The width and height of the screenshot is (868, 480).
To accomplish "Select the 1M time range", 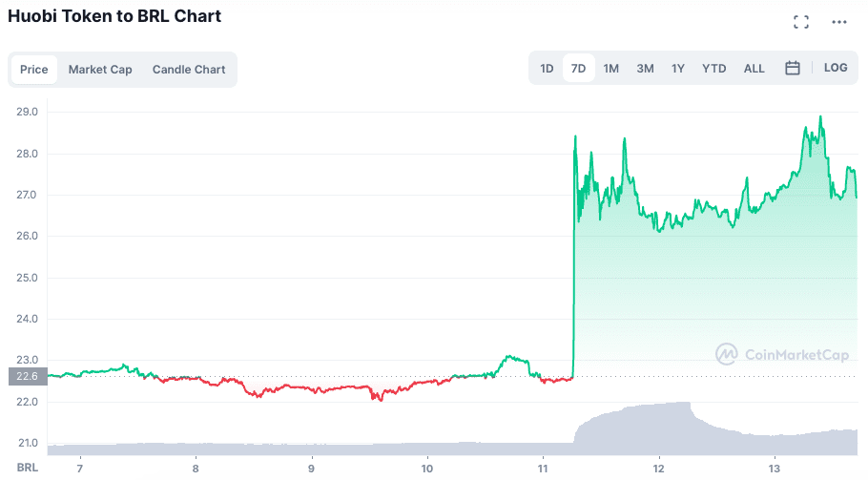I will [x=611, y=69].
